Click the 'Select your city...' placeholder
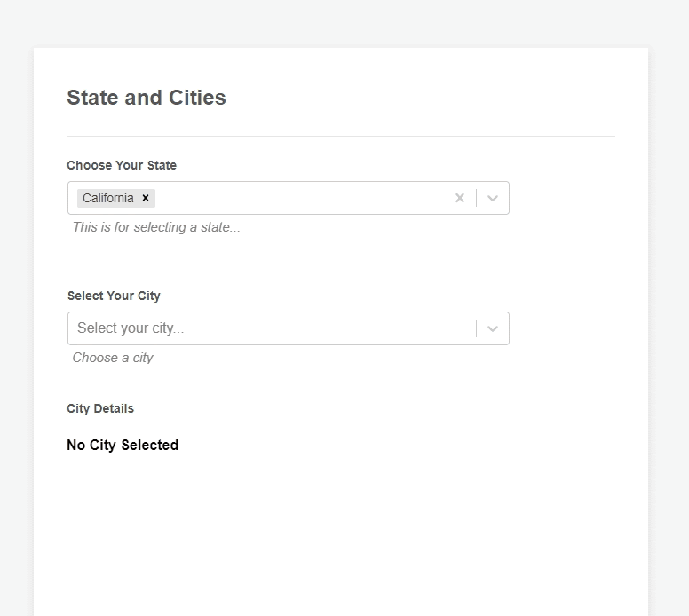 131,328
